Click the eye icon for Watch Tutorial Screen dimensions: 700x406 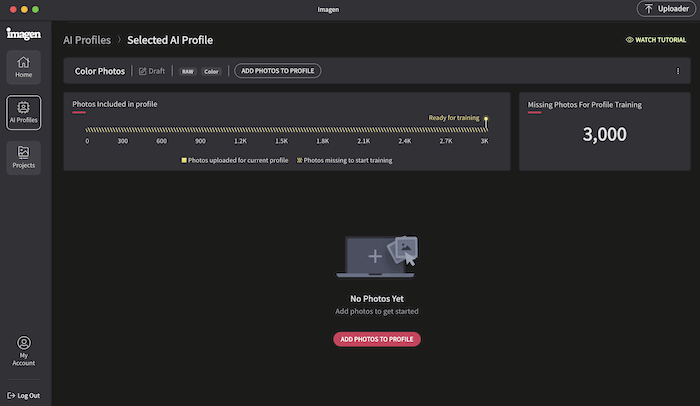click(629, 40)
